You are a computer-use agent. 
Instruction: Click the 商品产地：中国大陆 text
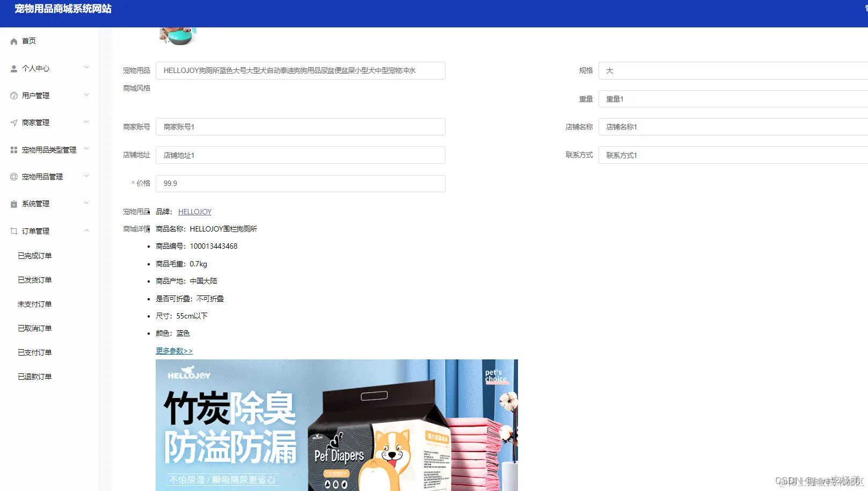pos(186,281)
